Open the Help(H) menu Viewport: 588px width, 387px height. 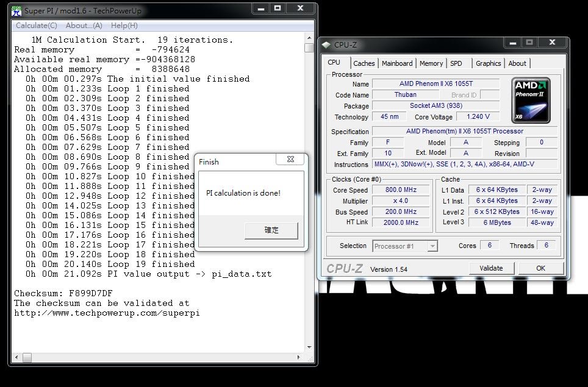(x=124, y=26)
